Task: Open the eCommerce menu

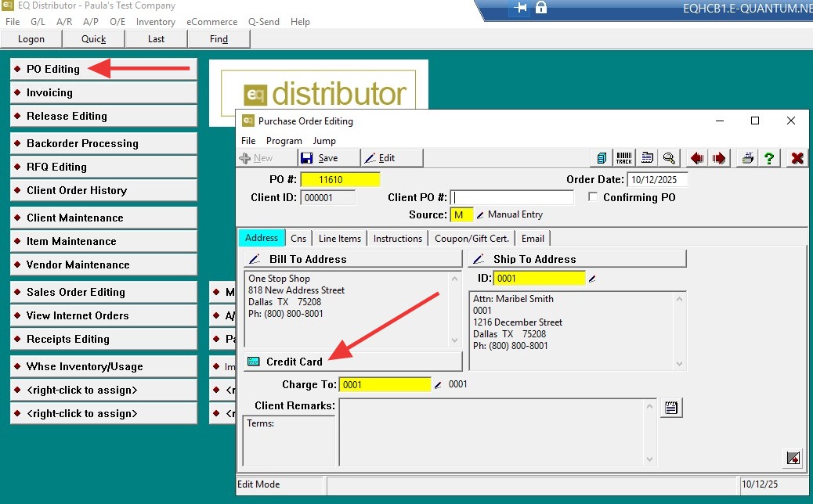Action: [x=212, y=22]
